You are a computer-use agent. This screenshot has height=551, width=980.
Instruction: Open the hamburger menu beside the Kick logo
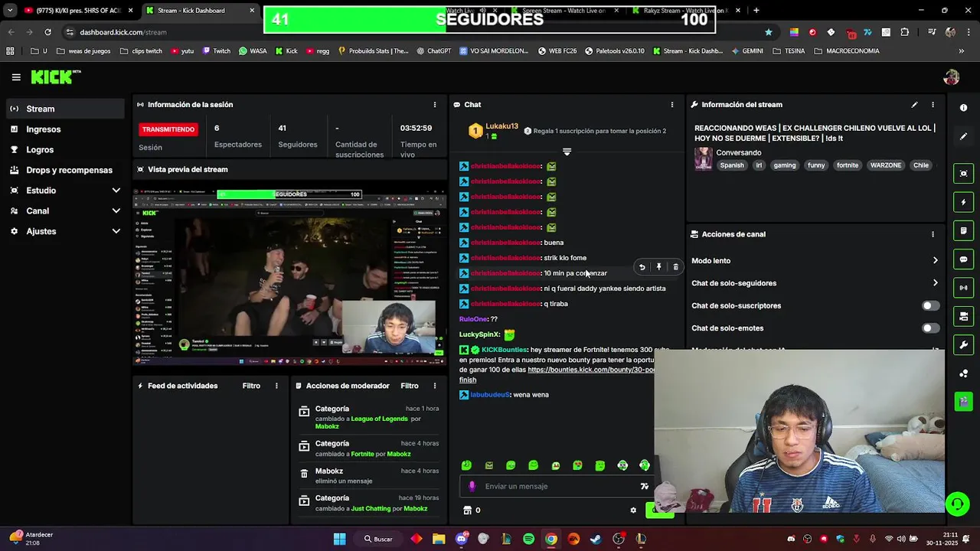pyautogui.click(x=16, y=77)
